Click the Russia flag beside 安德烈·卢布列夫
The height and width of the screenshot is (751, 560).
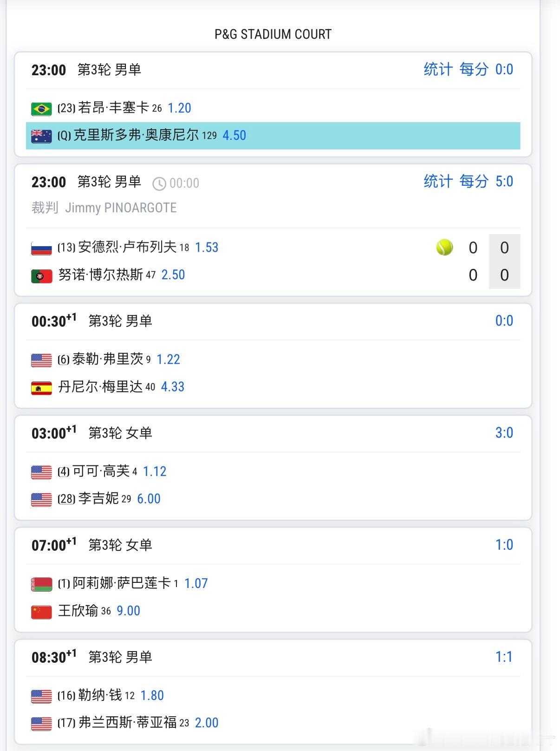pyautogui.click(x=41, y=248)
